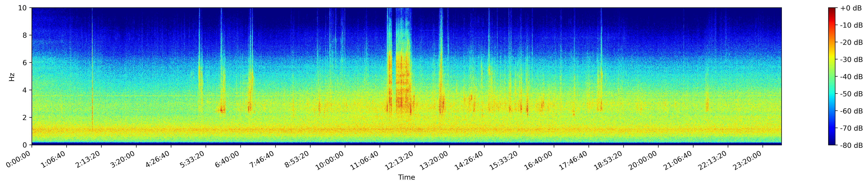Viewport: 868px width, 186px height.
Task: Click the 0 Hz tick on y-axis
Action: click(25, 145)
